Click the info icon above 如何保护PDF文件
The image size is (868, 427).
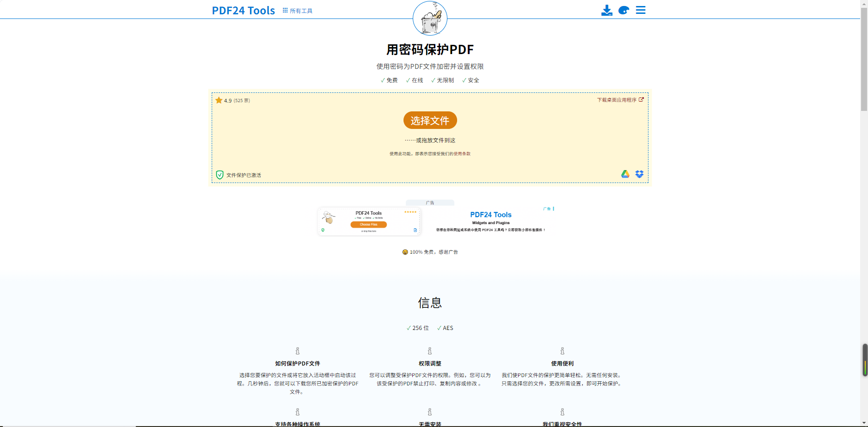[298, 351]
